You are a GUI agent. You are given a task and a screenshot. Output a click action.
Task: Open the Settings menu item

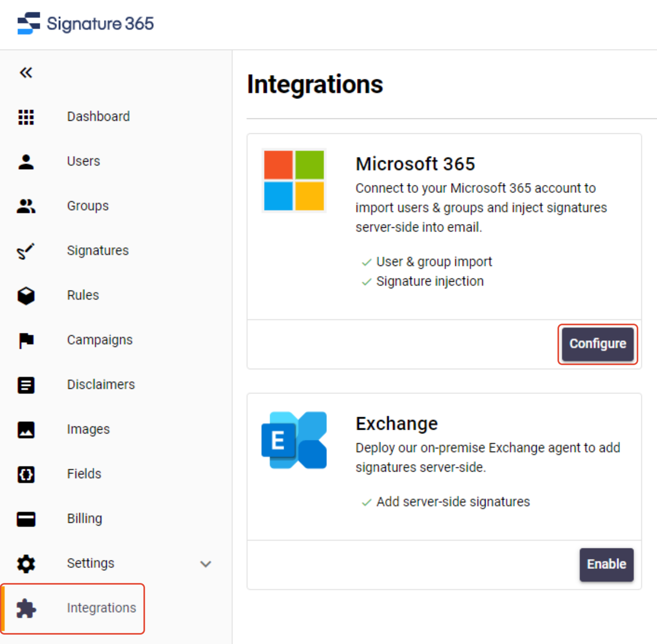pyautogui.click(x=91, y=564)
